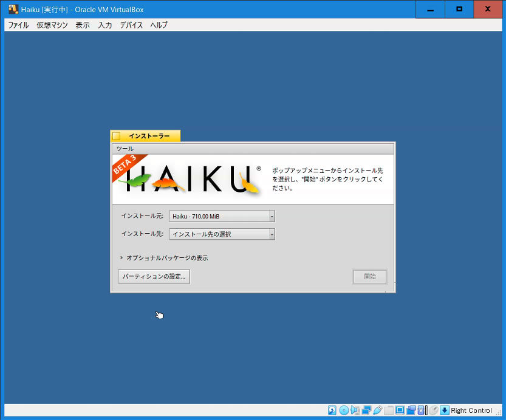Open the ファイル menu
506x420 pixels.
tap(18, 25)
